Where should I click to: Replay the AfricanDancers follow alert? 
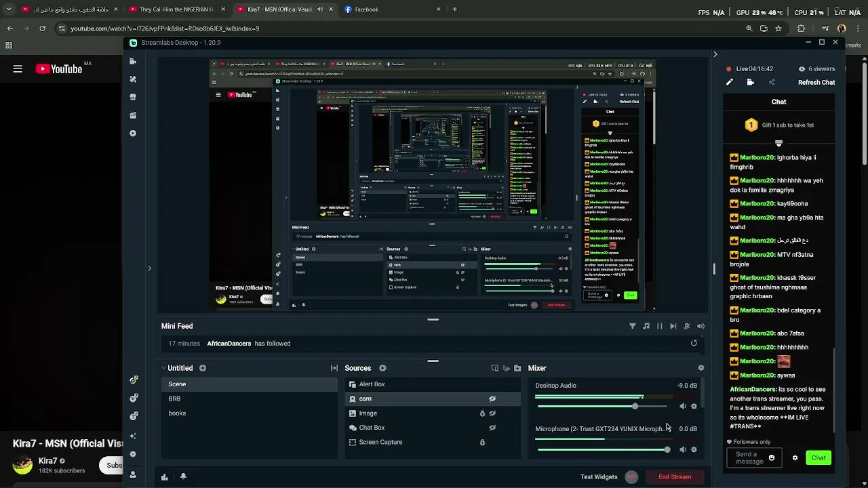click(694, 343)
